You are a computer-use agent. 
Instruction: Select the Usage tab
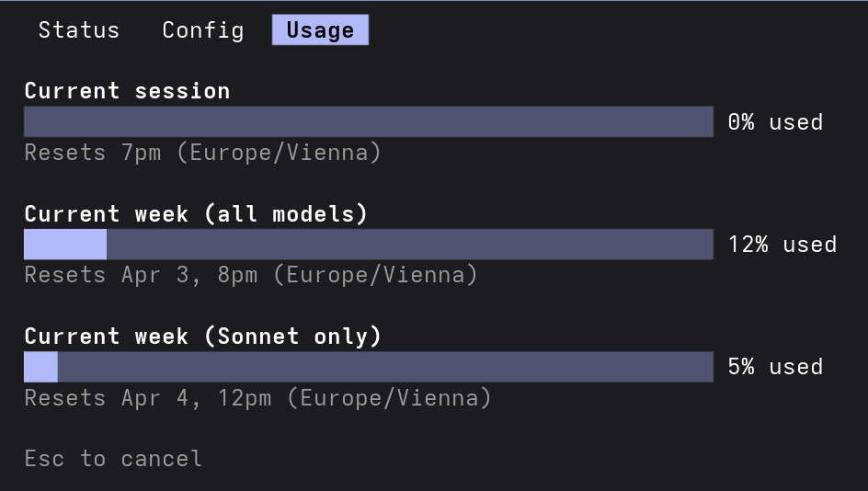click(320, 30)
